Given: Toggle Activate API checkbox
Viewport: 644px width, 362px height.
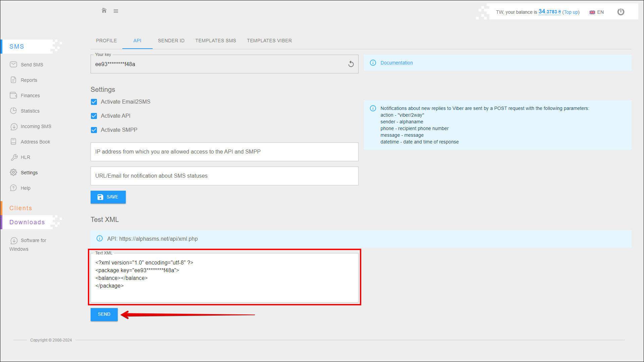Looking at the screenshot, I should point(94,116).
